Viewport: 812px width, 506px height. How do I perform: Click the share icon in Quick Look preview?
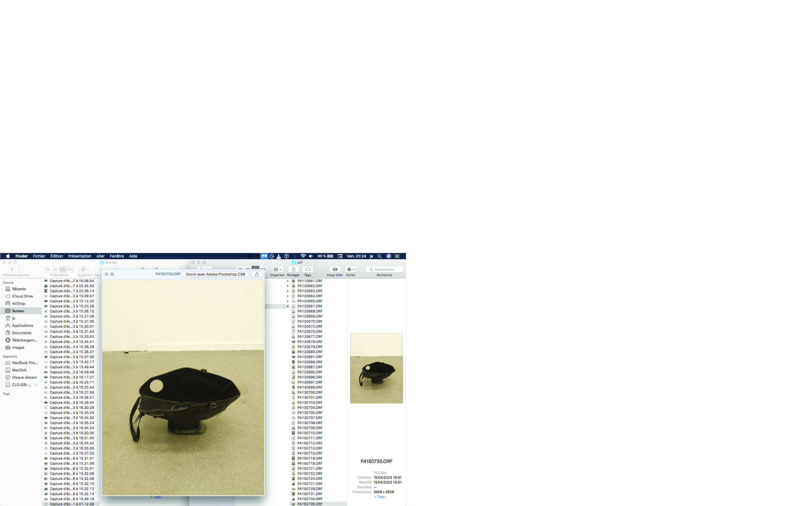pyautogui.click(x=257, y=274)
